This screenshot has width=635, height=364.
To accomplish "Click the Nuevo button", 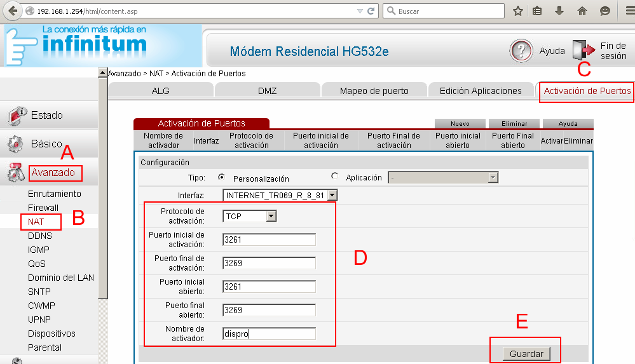I will [460, 124].
